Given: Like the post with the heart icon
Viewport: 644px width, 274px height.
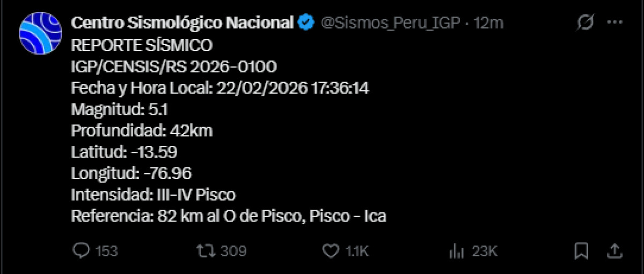Looking at the screenshot, I should (332, 250).
